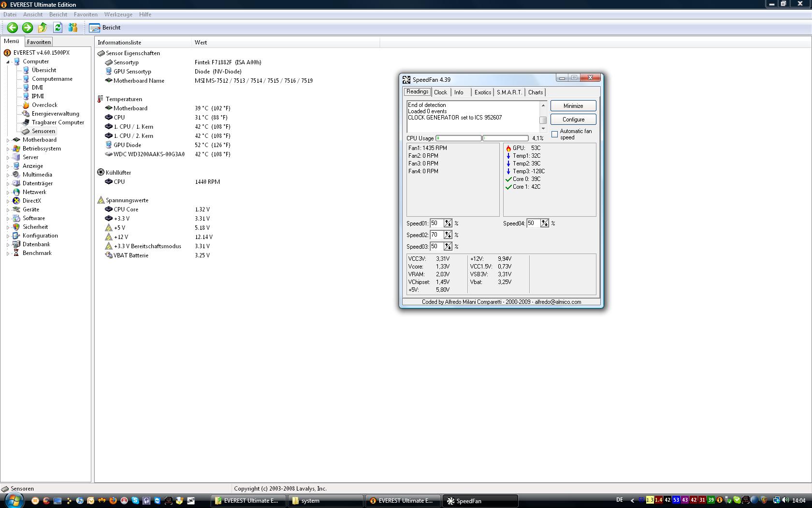Open SpeedFan Info tab
812x508 pixels.
(x=459, y=92)
